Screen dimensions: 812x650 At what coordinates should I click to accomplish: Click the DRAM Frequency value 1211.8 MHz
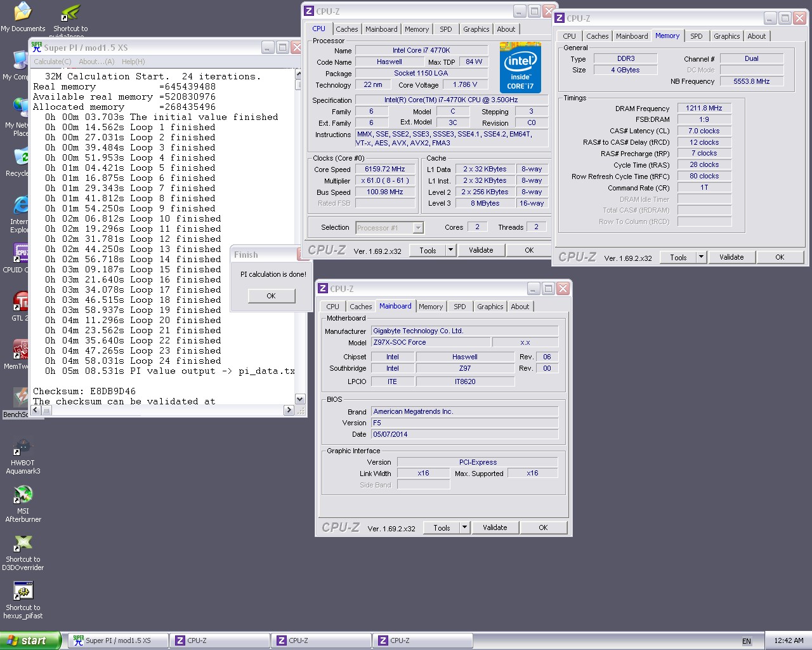(704, 109)
